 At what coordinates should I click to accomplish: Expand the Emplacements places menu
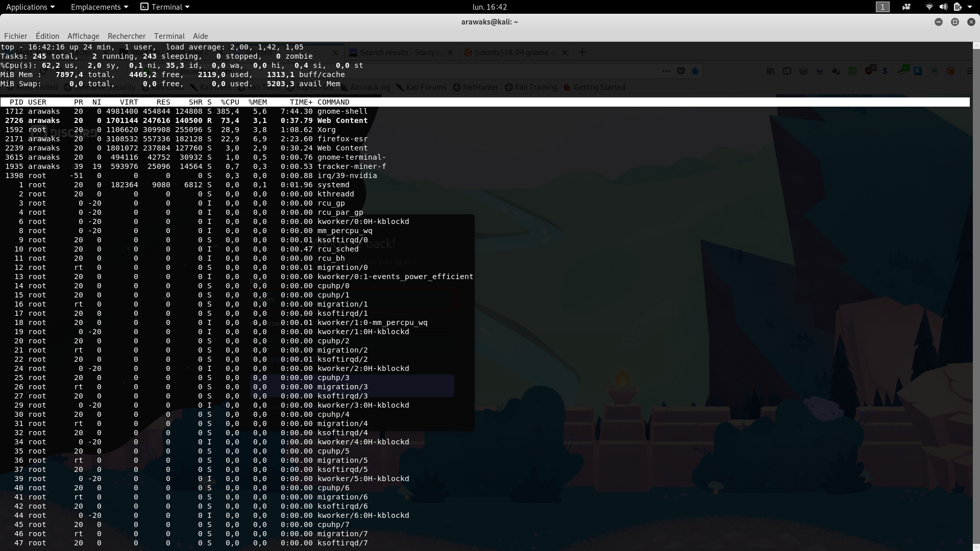pos(99,7)
